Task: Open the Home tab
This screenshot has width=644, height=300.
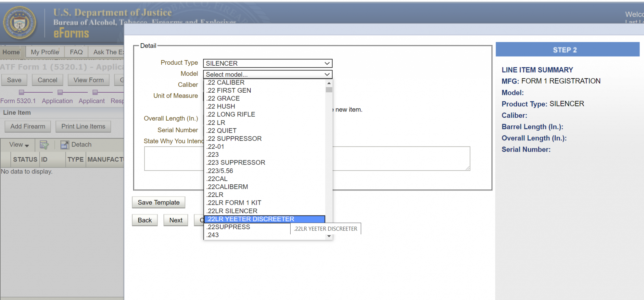Action: [13, 52]
